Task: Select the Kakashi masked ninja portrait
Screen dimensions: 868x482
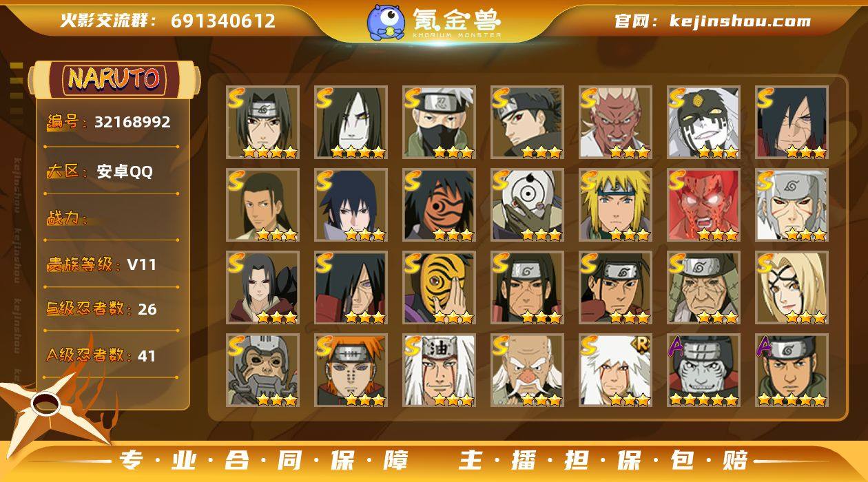Action: [439, 123]
